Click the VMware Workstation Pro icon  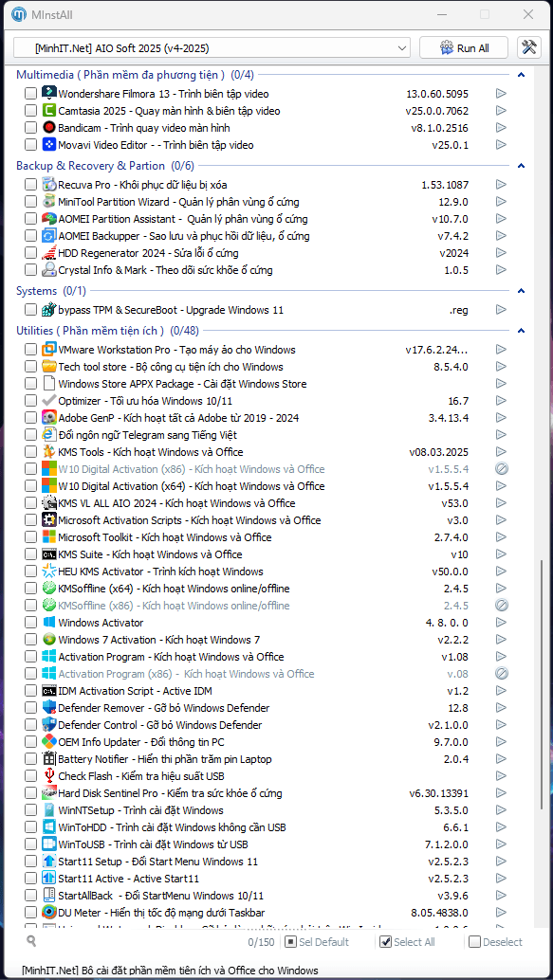click(48, 350)
